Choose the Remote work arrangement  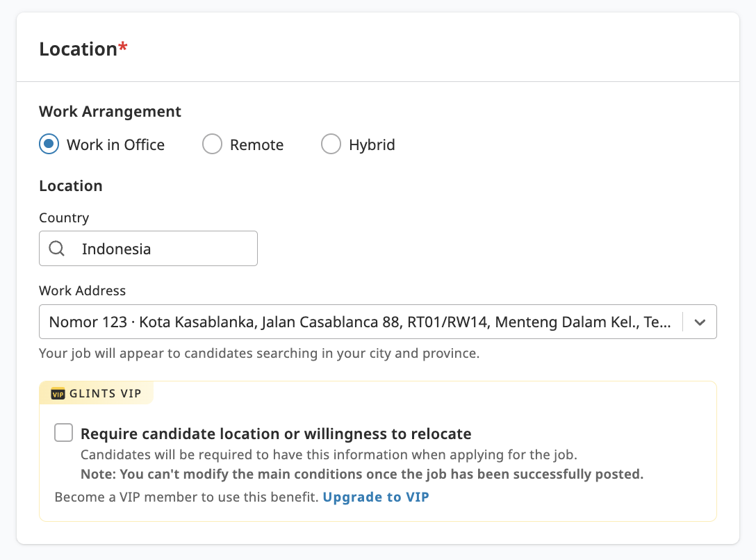212,144
